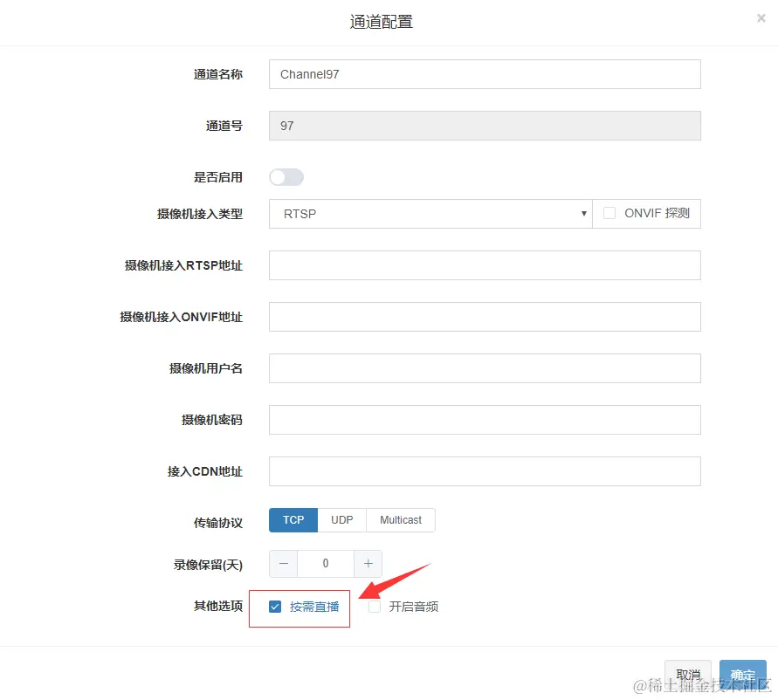Focus the 摄像机接入RTSP地址 input field
778x700 pixels.
[x=484, y=265]
